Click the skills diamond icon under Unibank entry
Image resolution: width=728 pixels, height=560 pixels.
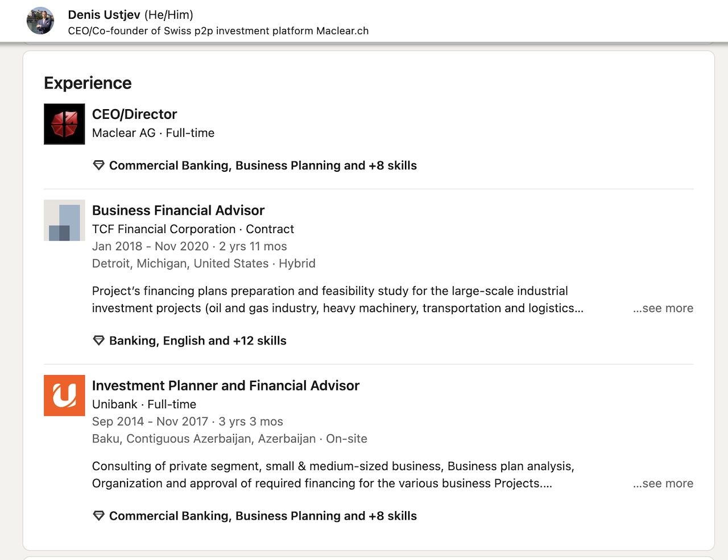98,516
